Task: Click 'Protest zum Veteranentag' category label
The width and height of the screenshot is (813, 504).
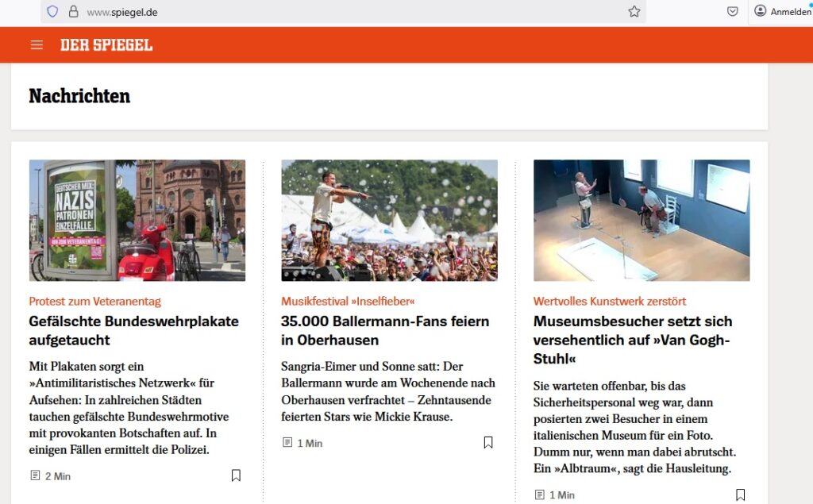Action: pos(94,302)
